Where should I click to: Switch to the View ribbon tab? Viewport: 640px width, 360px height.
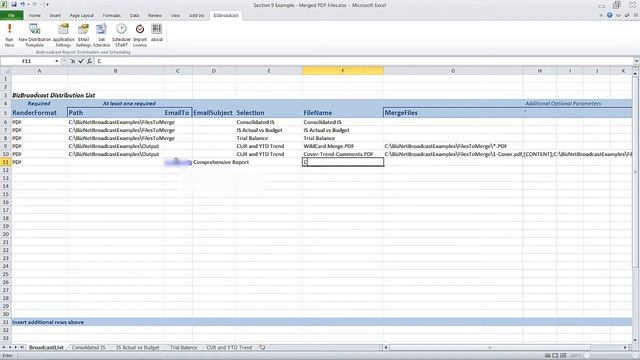coord(176,16)
